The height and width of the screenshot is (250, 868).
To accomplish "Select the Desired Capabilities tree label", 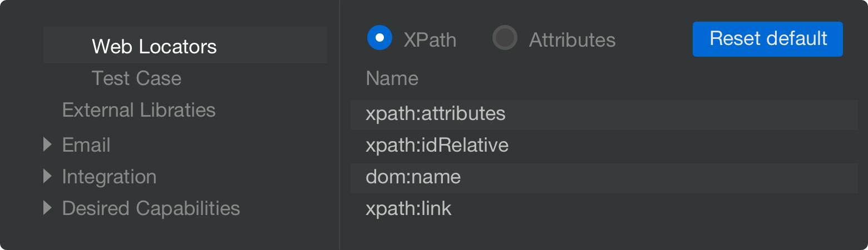I will pyautogui.click(x=151, y=208).
